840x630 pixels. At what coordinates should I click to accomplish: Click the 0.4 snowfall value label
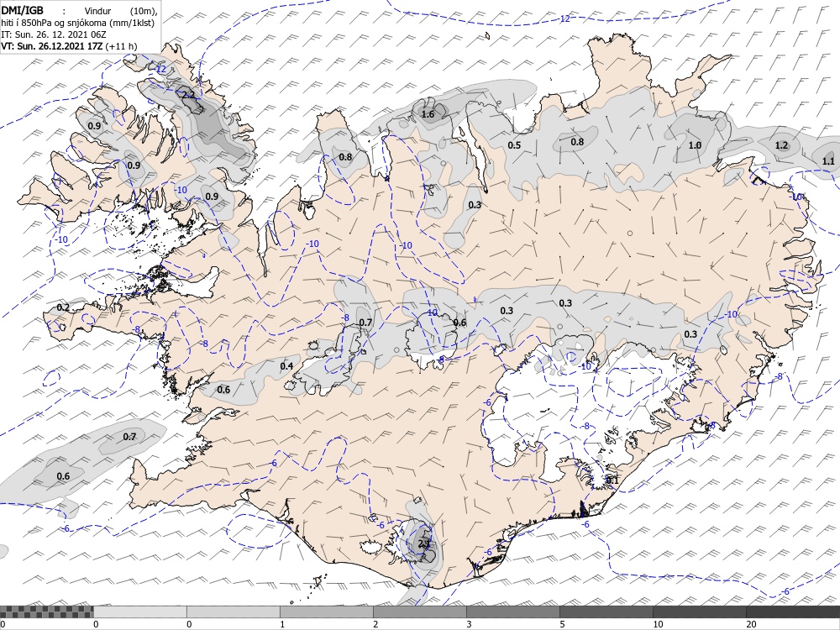coord(286,366)
